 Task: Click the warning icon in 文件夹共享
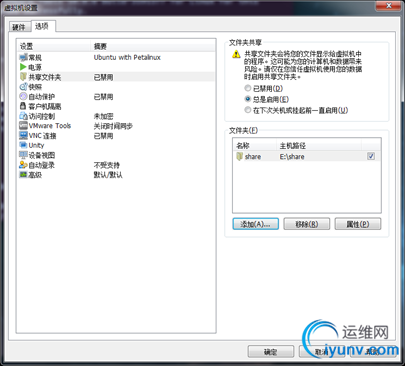point(236,54)
